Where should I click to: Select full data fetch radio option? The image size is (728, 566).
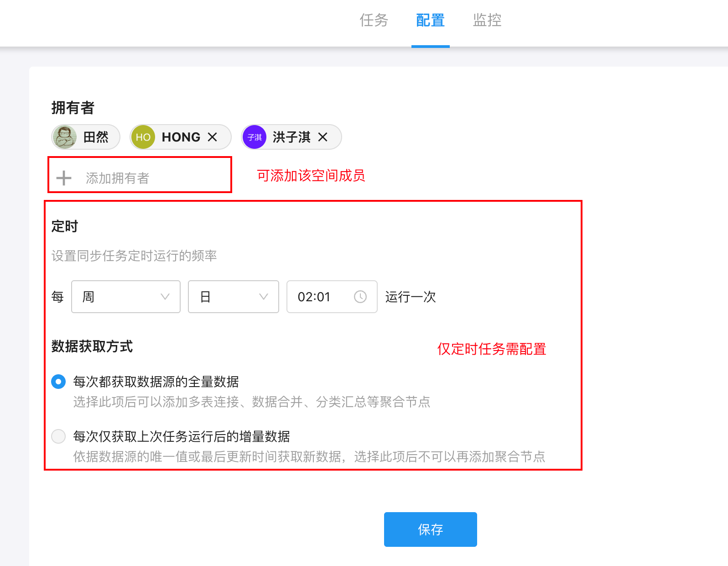58,382
